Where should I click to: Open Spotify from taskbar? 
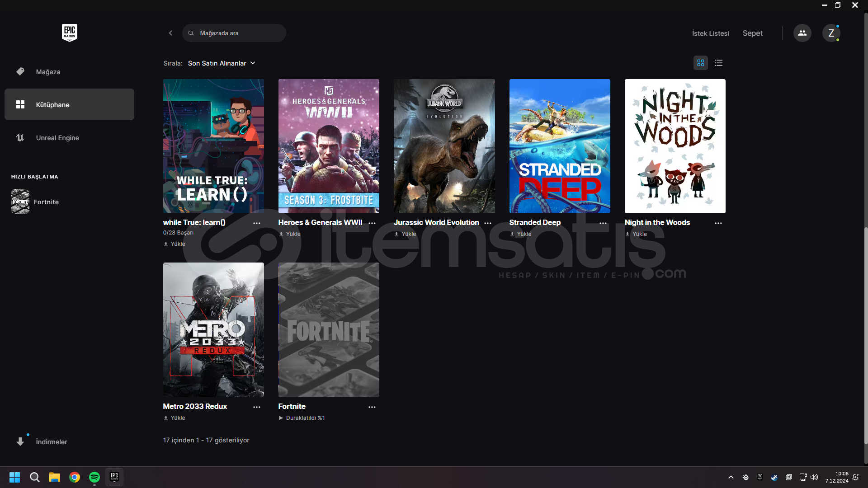(94, 477)
